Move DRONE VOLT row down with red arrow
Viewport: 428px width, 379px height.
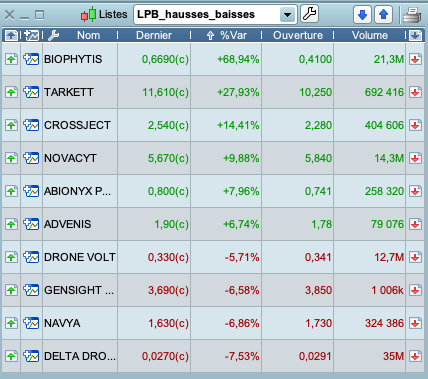(415, 257)
